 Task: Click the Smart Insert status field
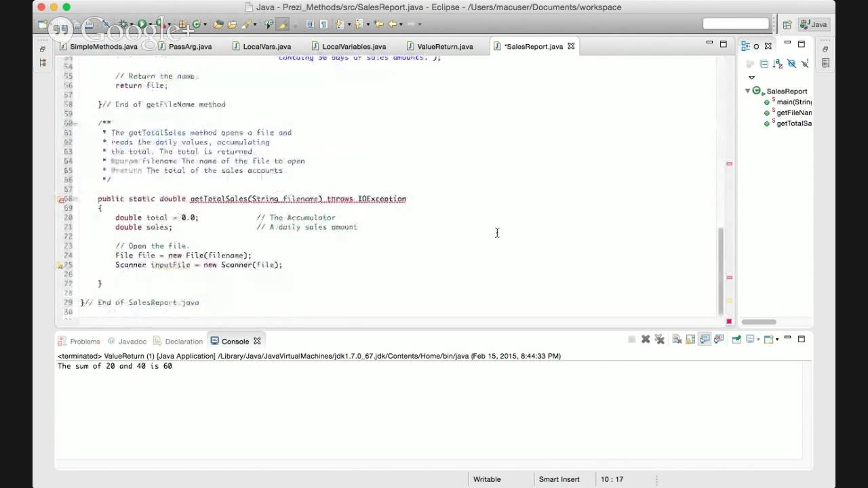pos(559,479)
